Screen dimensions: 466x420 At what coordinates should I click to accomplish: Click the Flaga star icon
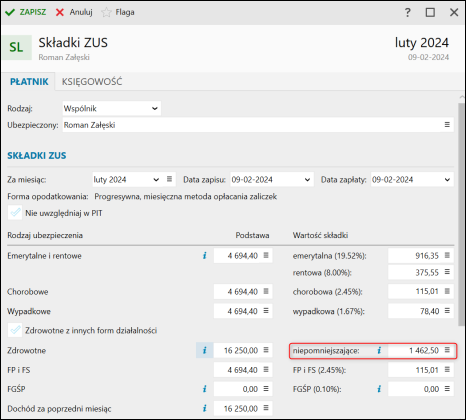tap(106, 12)
